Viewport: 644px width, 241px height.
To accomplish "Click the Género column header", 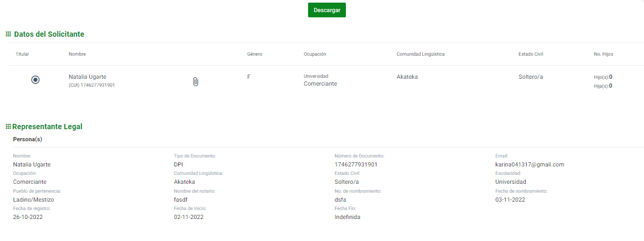I will (254, 54).
